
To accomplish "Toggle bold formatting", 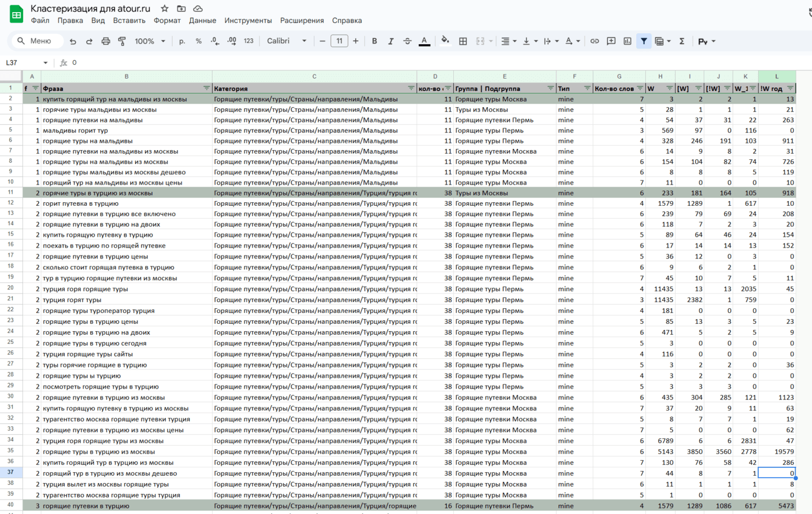I will click(x=374, y=41).
